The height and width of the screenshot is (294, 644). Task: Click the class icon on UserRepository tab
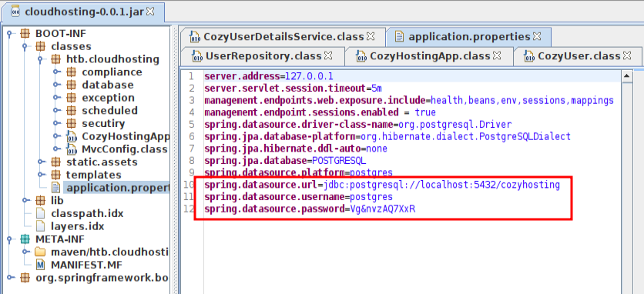pyautogui.click(x=197, y=56)
